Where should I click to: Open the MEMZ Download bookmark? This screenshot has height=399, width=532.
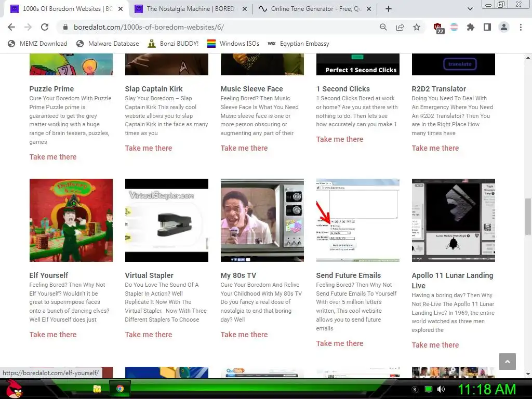tap(37, 44)
